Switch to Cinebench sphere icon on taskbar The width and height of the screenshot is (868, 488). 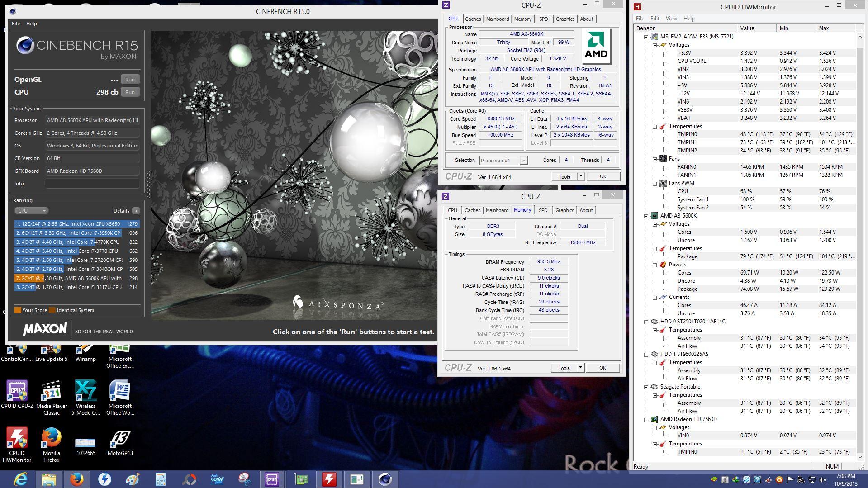click(x=385, y=479)
